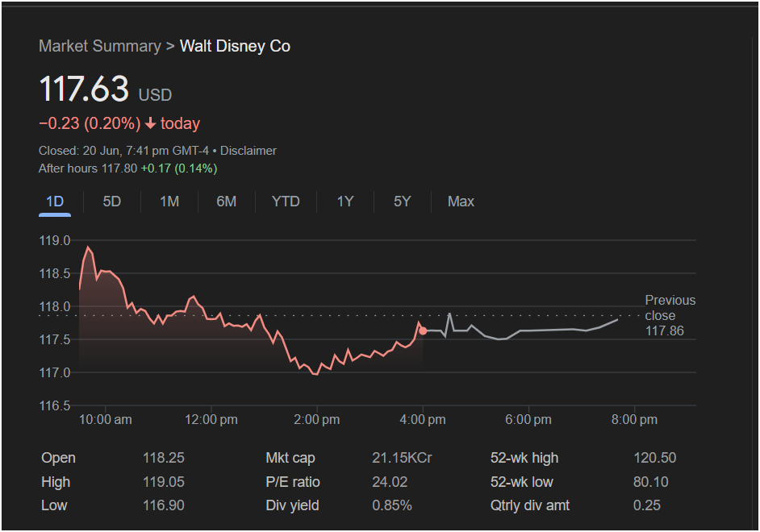Click the Qtrly div amt label
The width and height of the screenshot is (760, 532).
[530, 505]
